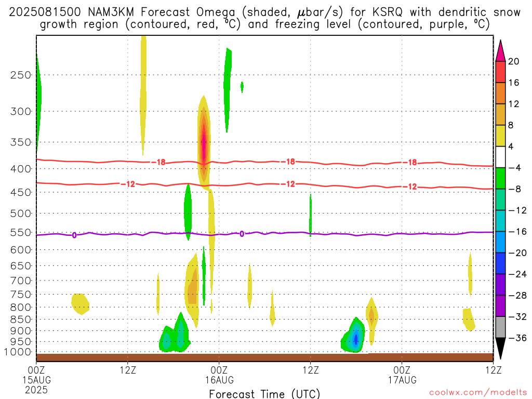The image size is (532, 399).
Task: Click the gray colorbar segment between -32 and -36
Action: (500, 327)
